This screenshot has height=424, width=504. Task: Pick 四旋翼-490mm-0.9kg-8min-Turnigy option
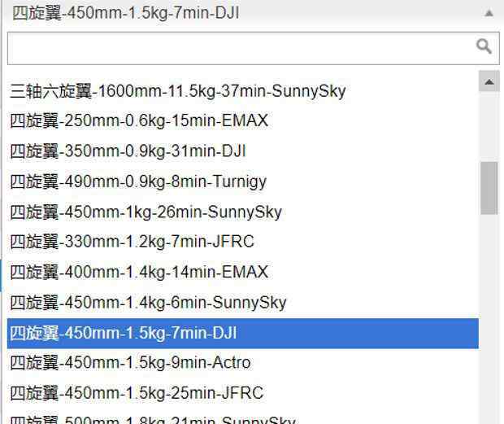tap(138, 181)
